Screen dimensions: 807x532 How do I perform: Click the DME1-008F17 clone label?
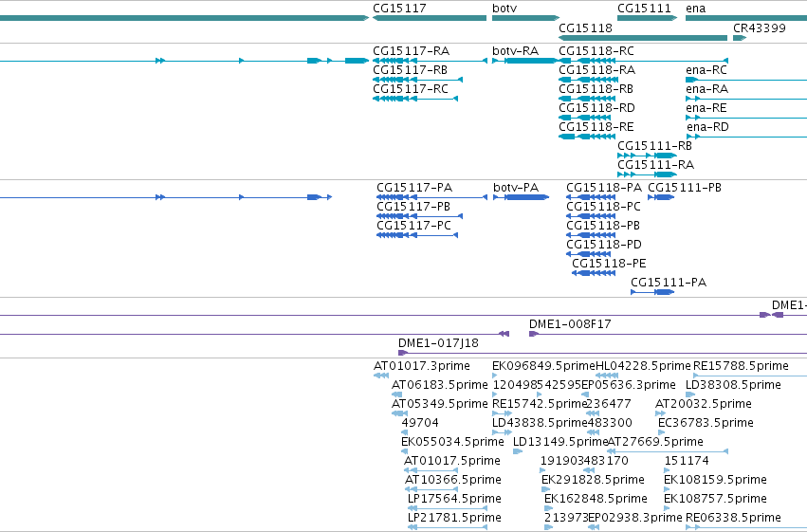pos(570,324)
